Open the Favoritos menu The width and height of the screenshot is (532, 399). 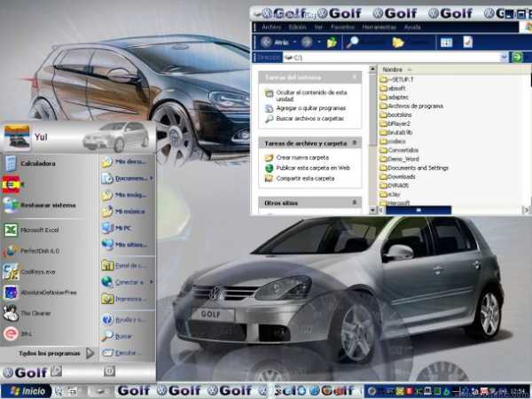[342, 27]
